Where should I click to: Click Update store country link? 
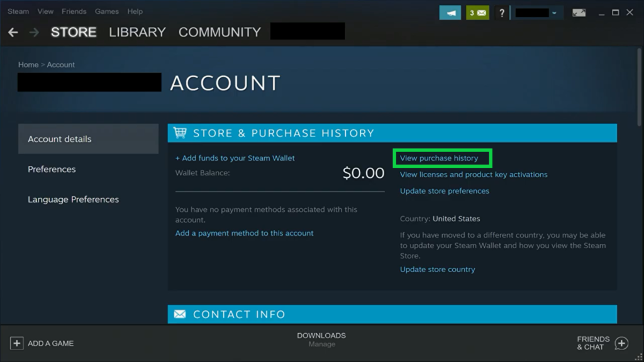click(x=438, y=270)
